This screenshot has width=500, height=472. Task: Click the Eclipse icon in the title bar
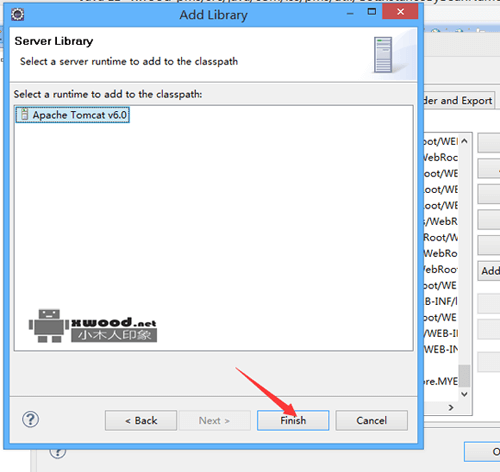[x=17, y=14]
